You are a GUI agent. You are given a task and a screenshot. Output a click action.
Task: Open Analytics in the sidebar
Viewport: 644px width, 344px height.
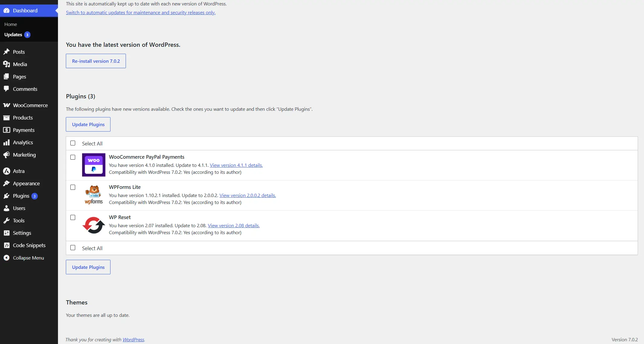pyautogui.click(x=23, y=142)
